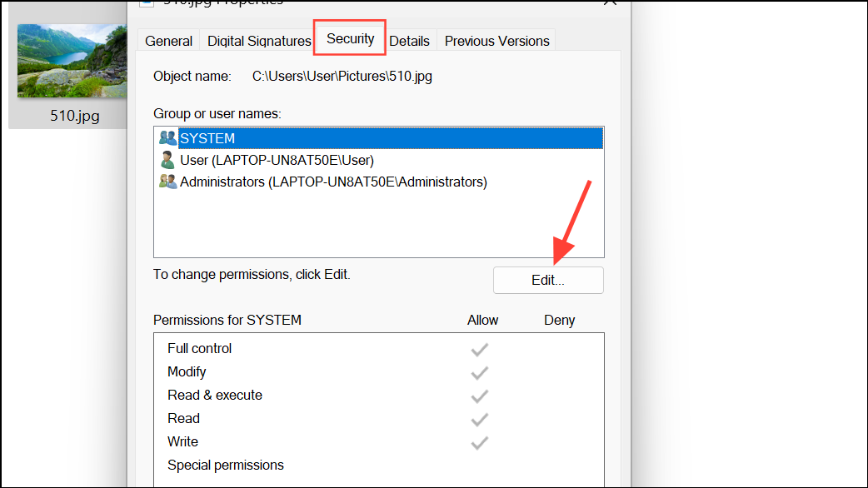This screenshot has width=868, height=488.
Task: Switch to the Digital Signatures tab
Action: click(x=259, y=41)
